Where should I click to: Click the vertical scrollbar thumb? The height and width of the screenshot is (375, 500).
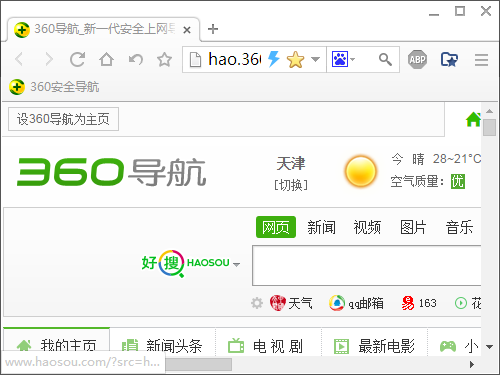489,127
